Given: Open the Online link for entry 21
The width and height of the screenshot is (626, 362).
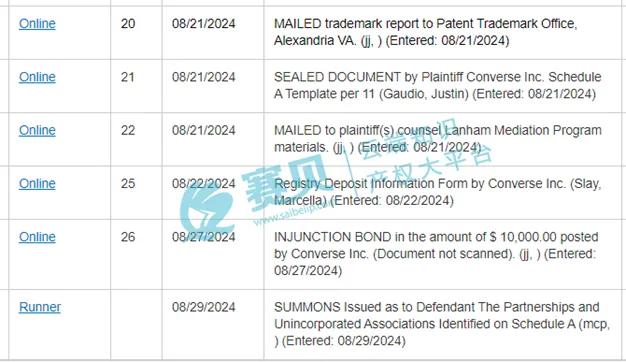Looking at the screenshot, I should click(x=37, y=77).
